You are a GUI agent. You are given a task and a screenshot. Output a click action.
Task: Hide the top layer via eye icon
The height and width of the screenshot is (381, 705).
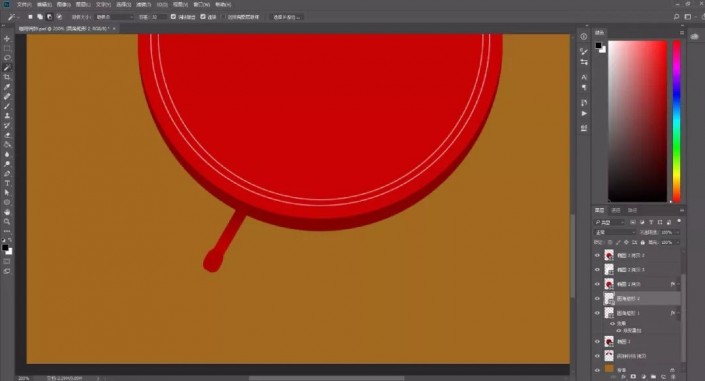[x=597, y=255]
